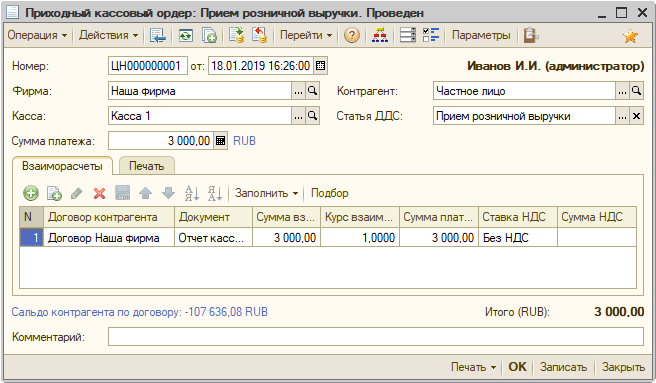Click the help question mark icon
This screenshot has height=383, width=656.
(352, 36)
